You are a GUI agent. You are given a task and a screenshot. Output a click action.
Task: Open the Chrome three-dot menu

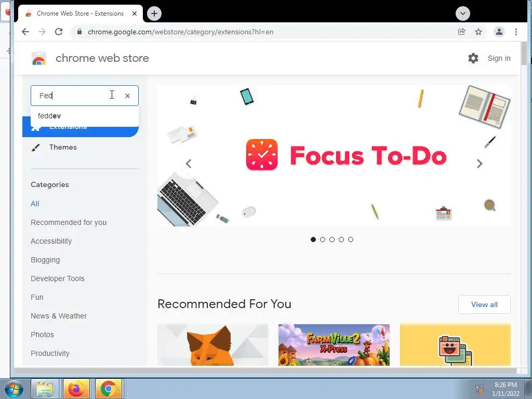(516, 32)
